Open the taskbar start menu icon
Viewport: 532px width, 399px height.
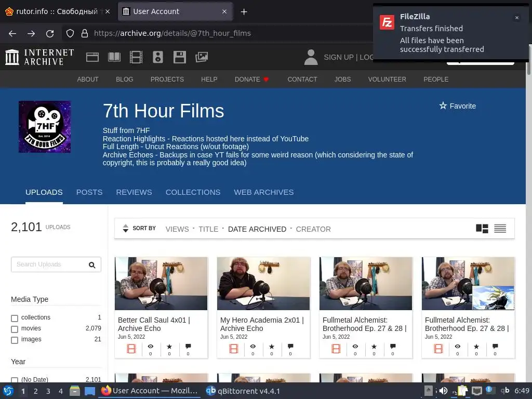[x=8, y=391]
